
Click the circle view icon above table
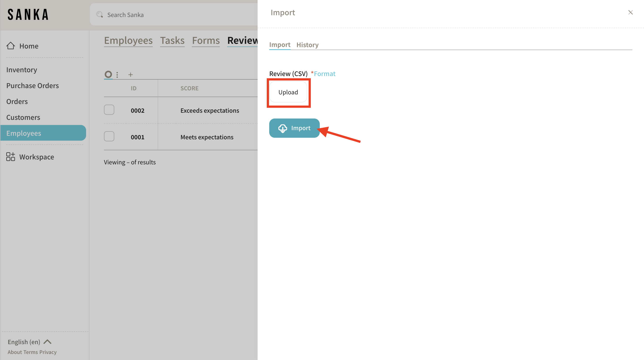click(108, 74)
